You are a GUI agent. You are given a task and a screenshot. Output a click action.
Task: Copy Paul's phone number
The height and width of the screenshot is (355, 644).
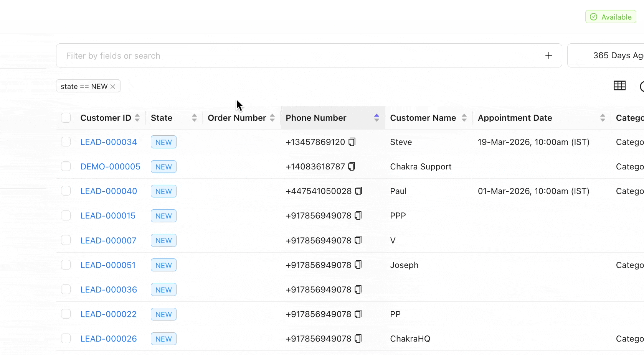click(358, 191)
